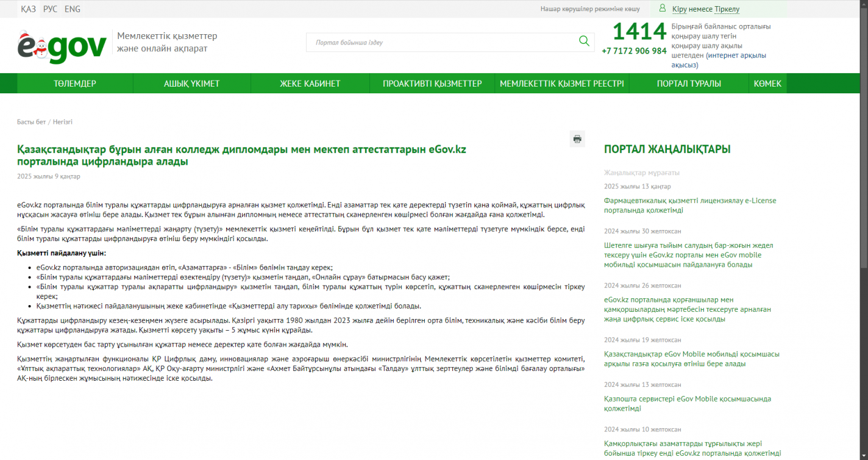Viewport: 868px width, 460px height.
Task: Click the date 2024 жылғы 30 желтоқсан
Action: [x=642, y=231]
